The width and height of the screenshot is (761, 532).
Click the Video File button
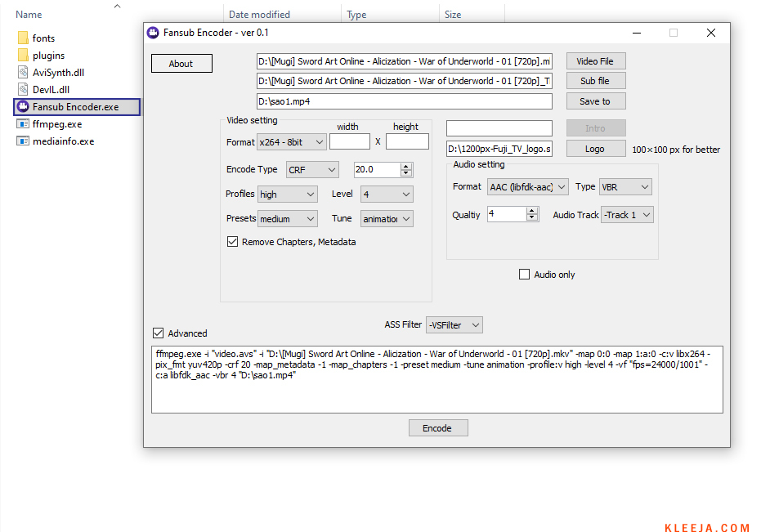tap(595, 61)
